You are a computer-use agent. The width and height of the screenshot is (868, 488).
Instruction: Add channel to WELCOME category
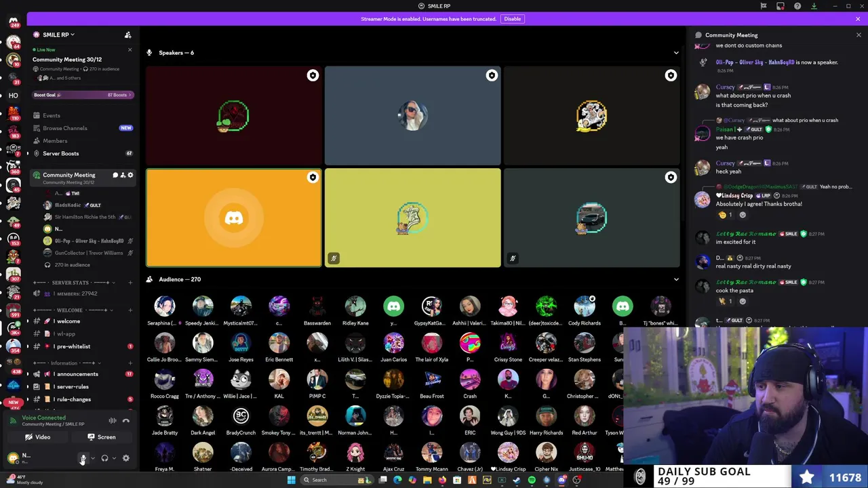pos(131,310)
